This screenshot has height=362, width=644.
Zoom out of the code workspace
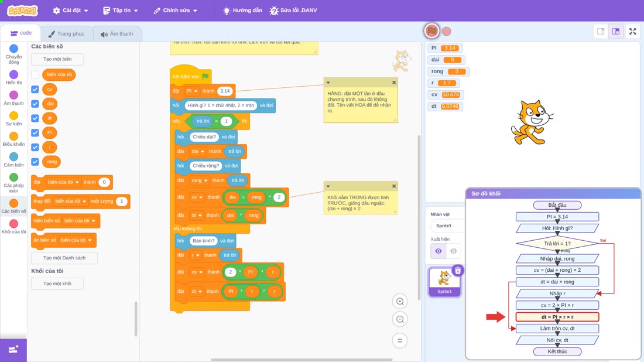point(400,319)
